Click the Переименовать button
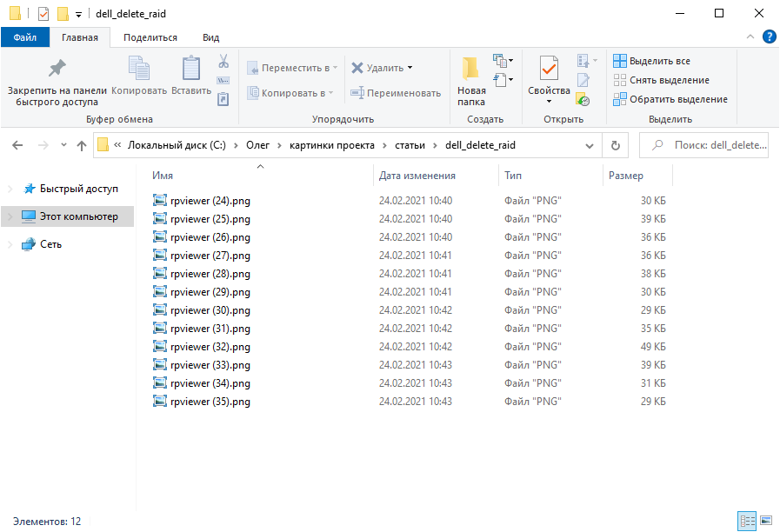This screenshot has width=780, height=532. pos(396,93)
